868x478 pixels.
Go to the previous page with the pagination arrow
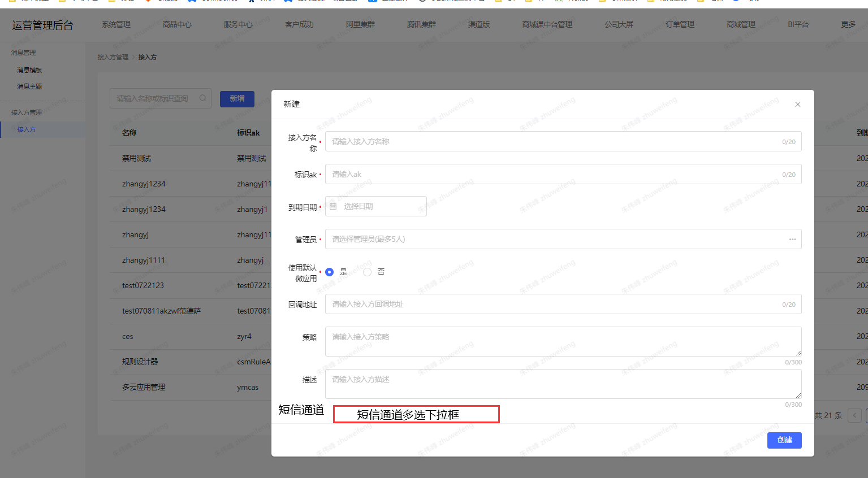(x=854, y=415)
